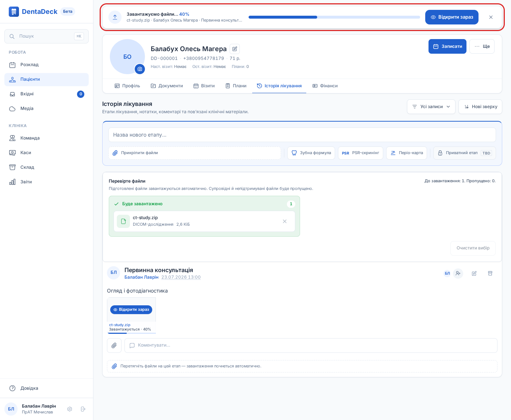The image size is (511, 420).
Task: Switch to the Документи tab
Action: click(x=167, y=86)
